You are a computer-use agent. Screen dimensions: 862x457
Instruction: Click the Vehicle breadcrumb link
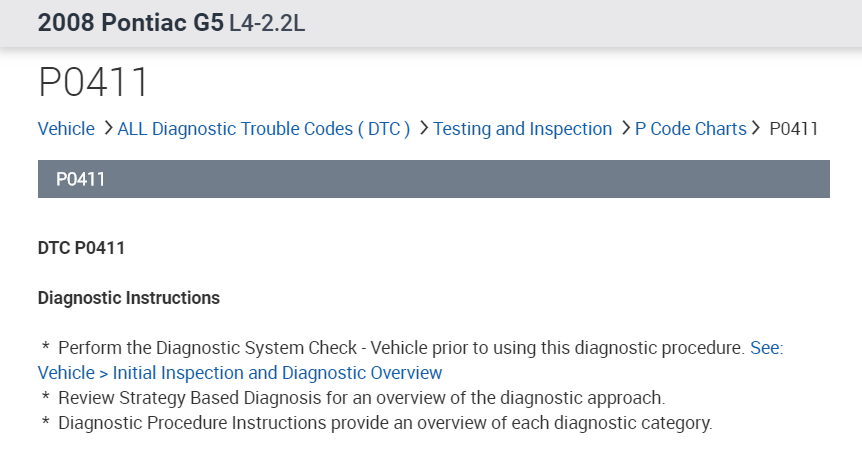coord(66,129)
